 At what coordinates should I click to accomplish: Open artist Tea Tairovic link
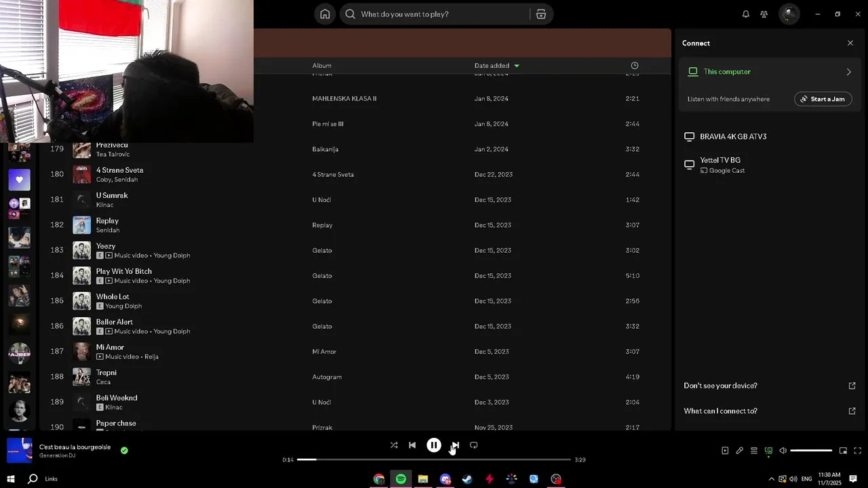[113, 155]
